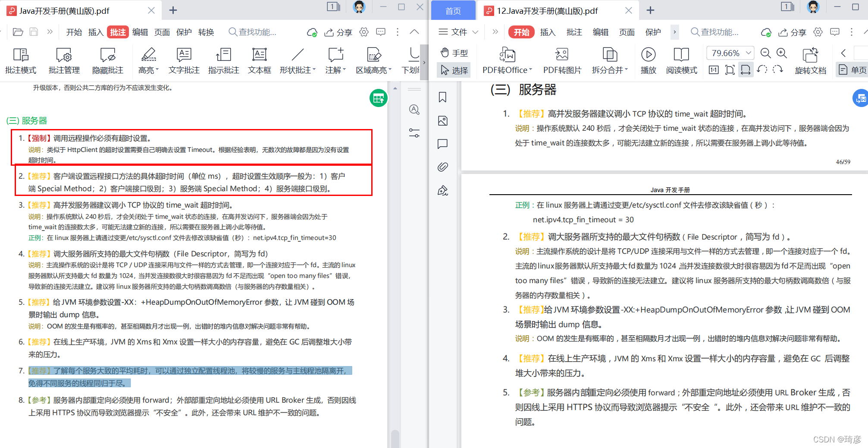Open the 保护 tab in right window
This screenshot has height=448, width=868.
click(653, 32)
